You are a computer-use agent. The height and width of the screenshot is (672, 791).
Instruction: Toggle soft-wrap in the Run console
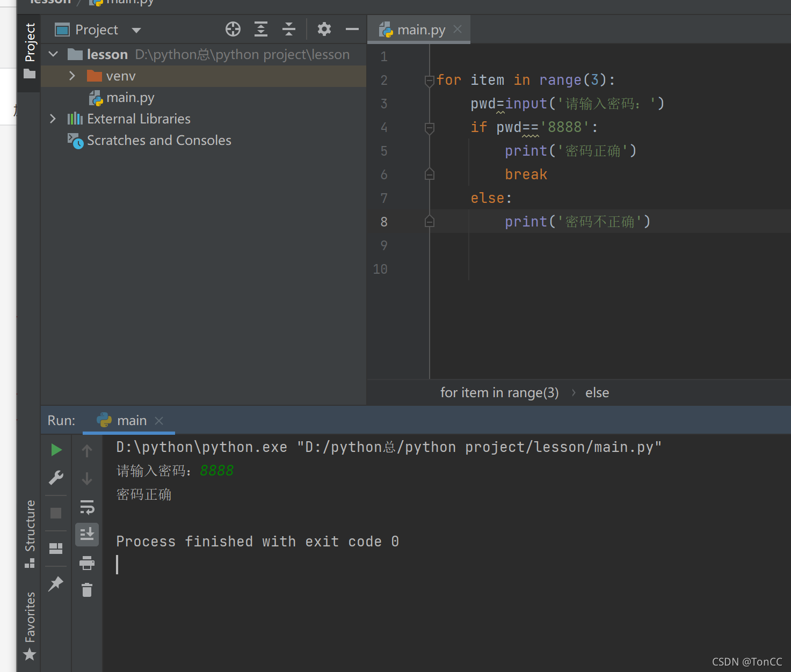click(87, 507)
